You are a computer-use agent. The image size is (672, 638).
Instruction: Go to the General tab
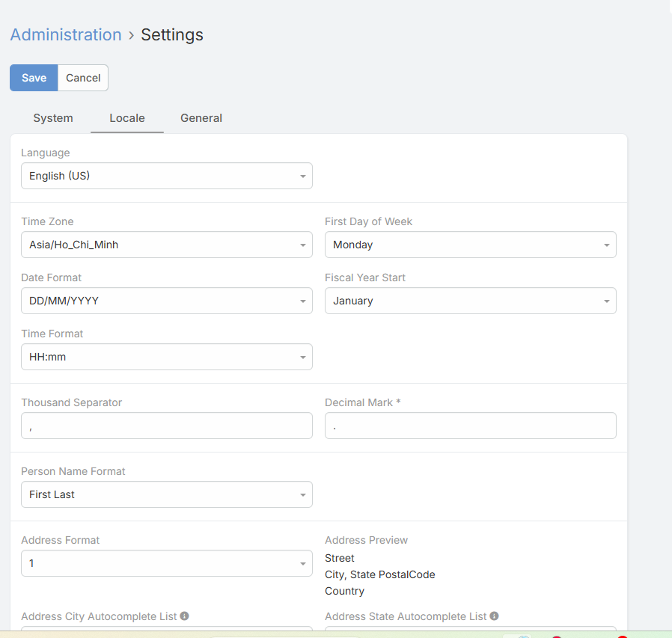pyautogui.click(x=201, y=118)
